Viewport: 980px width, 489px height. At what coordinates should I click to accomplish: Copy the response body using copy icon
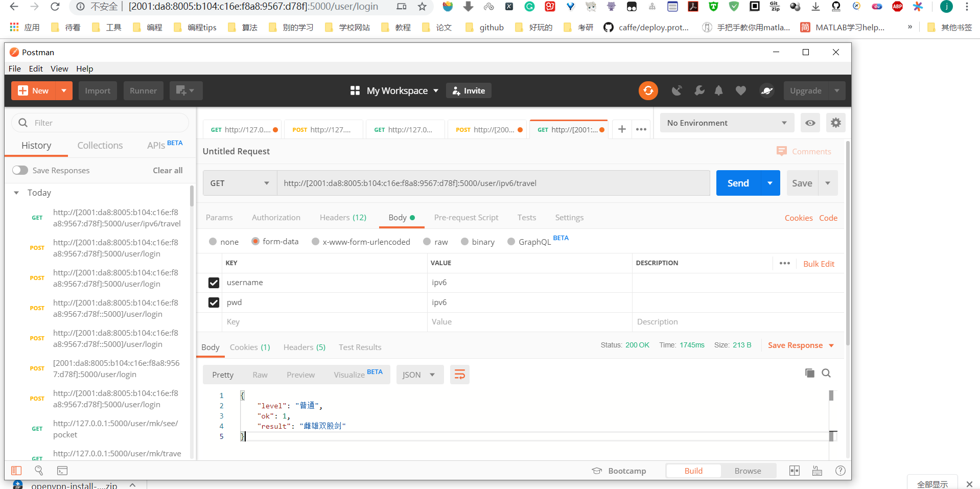[x=809, y=373]
